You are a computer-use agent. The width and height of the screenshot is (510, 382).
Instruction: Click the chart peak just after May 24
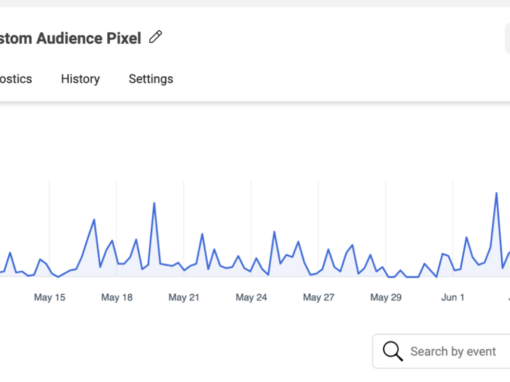(274, 232)
